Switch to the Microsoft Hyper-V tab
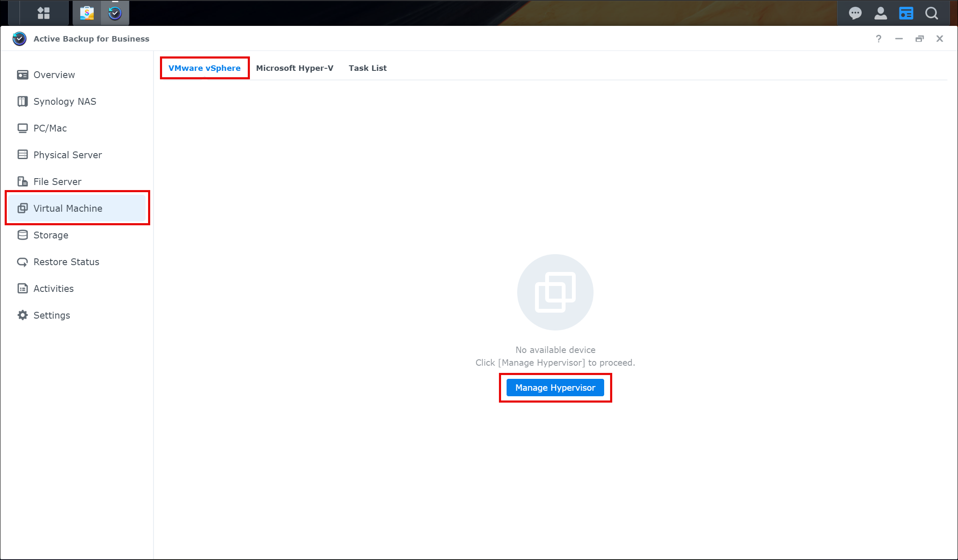Image resolution: width=958 pixels, height=560 pixels. (294, 68)
